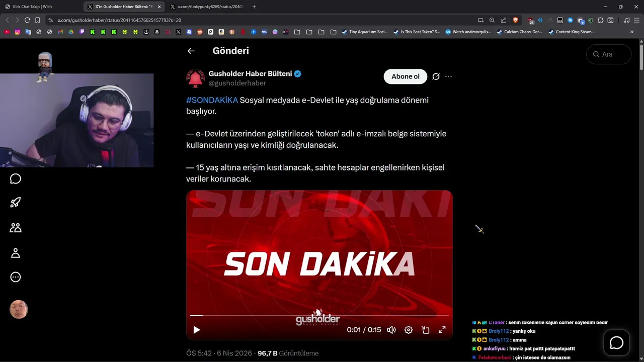The image size is (644, 362).
Task: Open the browser hamburger menu
Action: [x=636, y=20]
